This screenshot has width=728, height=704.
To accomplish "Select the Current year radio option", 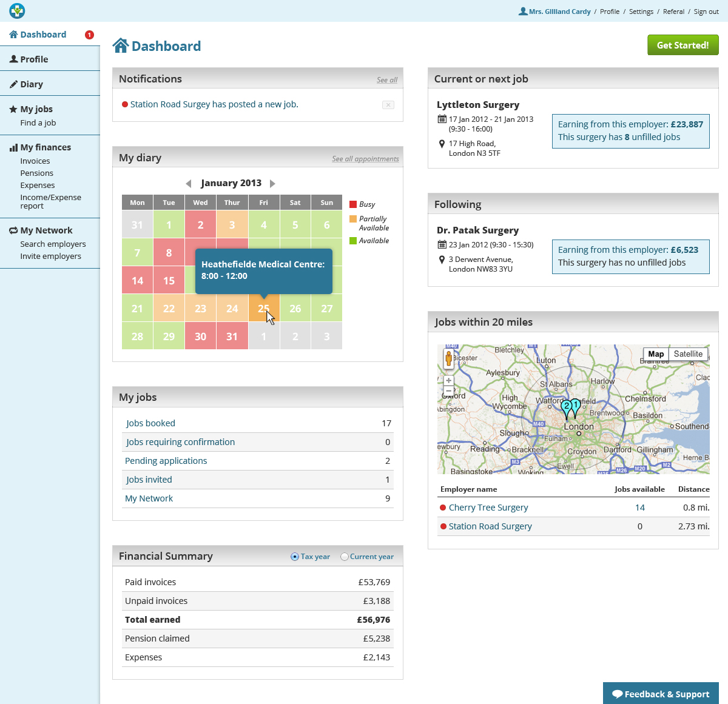I will [x=345, y=557].
